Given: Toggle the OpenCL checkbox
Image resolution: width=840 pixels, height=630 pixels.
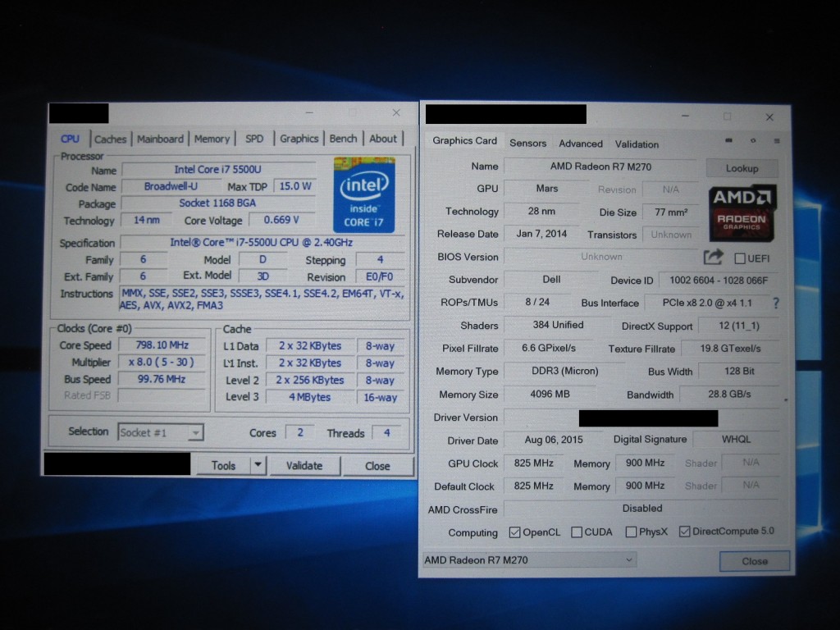Looking at the screenshot, I should 515,532.
